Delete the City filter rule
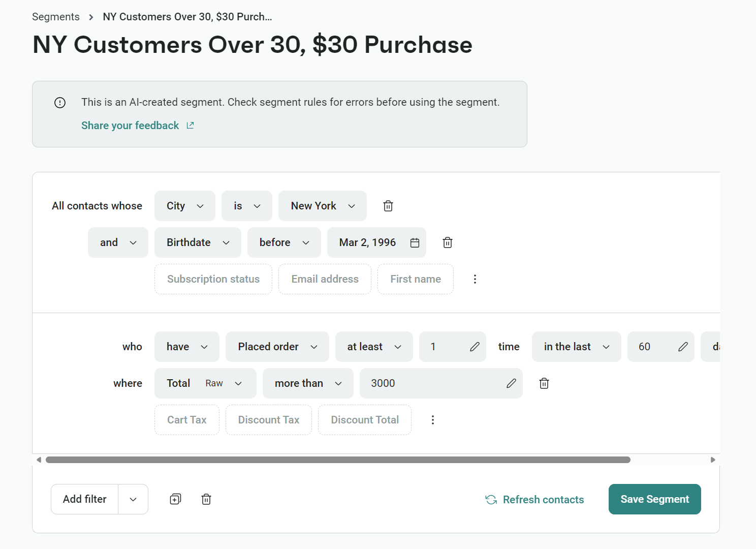756x549 pixels. tap(388, 206)
